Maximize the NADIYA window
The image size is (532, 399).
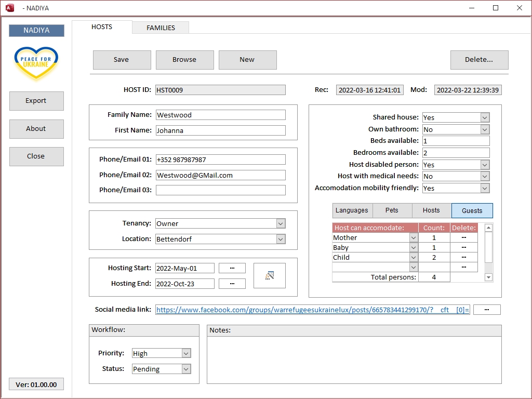(x=495, y=8)
